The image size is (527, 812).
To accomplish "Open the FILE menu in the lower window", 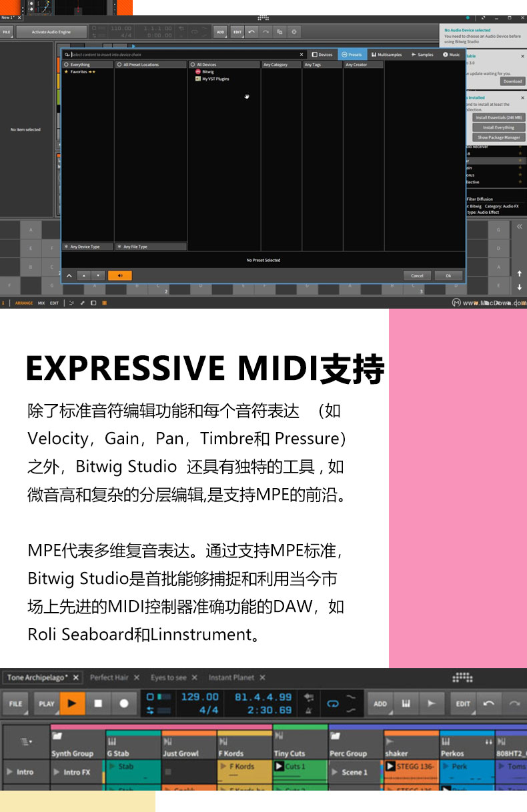I will coord(15,703).
